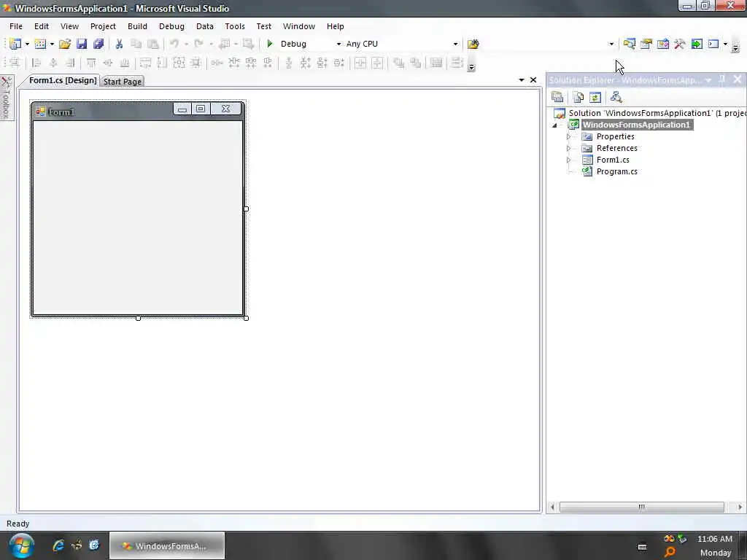Image resolution: width=747 pixels, height=560 pixels.
Task: Open Solution Explorer via toolbar icon
Action: click(x=630, y=44)
